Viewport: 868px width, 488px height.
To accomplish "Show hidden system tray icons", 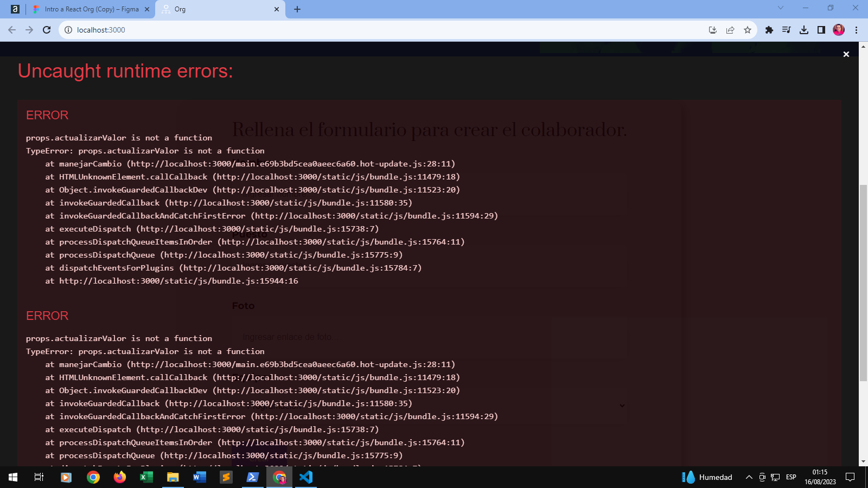I will [749, 477].
